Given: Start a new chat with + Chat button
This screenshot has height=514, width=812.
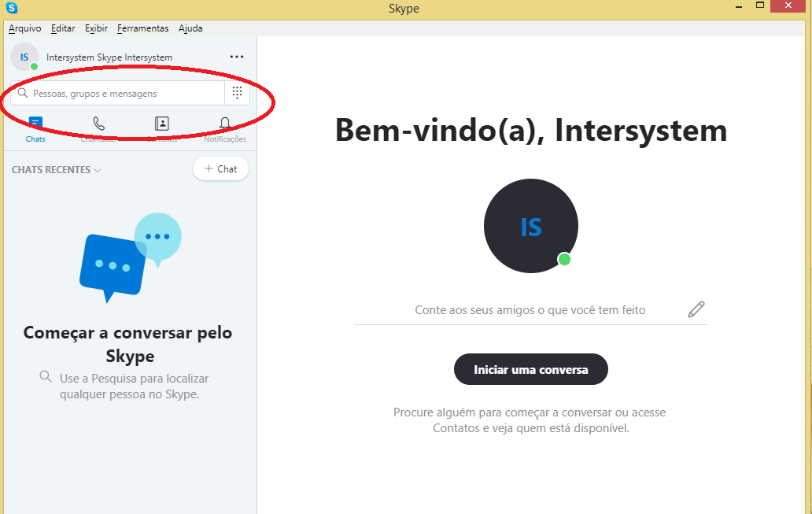Looking at the screenshot, I should click(220, 169).
